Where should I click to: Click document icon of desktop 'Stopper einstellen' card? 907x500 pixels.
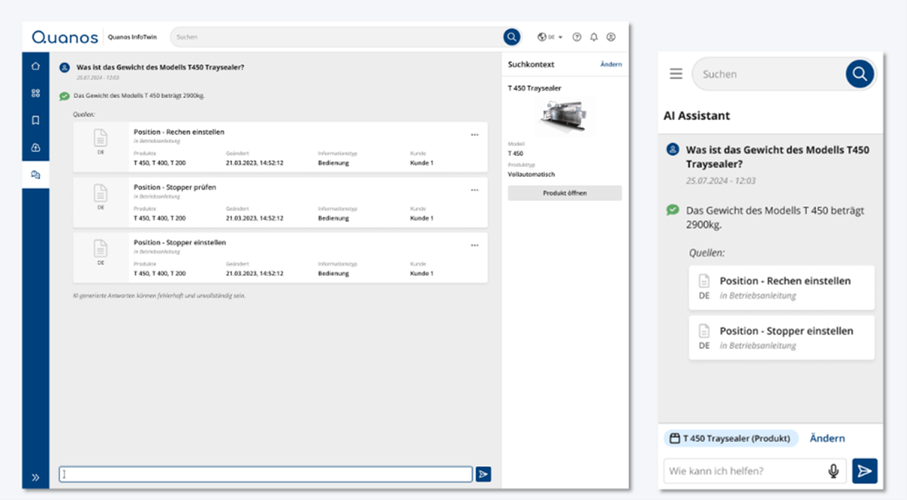tap(101, 248)
